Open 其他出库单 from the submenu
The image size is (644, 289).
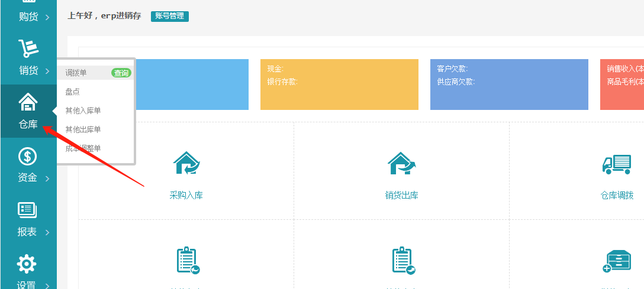pos(83,129)
